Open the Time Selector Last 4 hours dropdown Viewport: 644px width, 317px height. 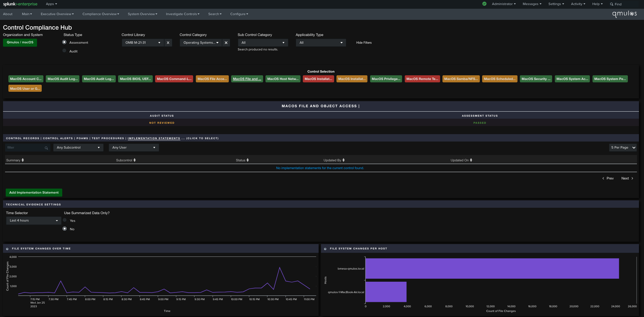(x=33, y=221)
